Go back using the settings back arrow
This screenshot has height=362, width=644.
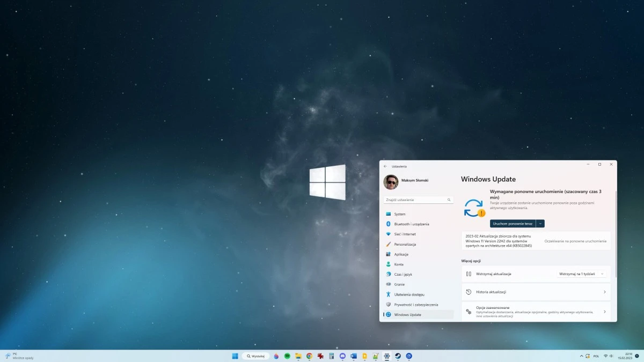(x=385, y=166)
